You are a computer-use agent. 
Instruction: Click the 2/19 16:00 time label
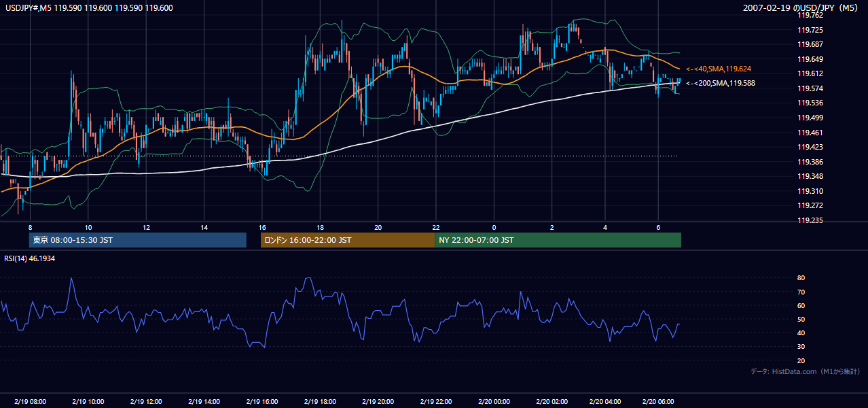point(262,402)
